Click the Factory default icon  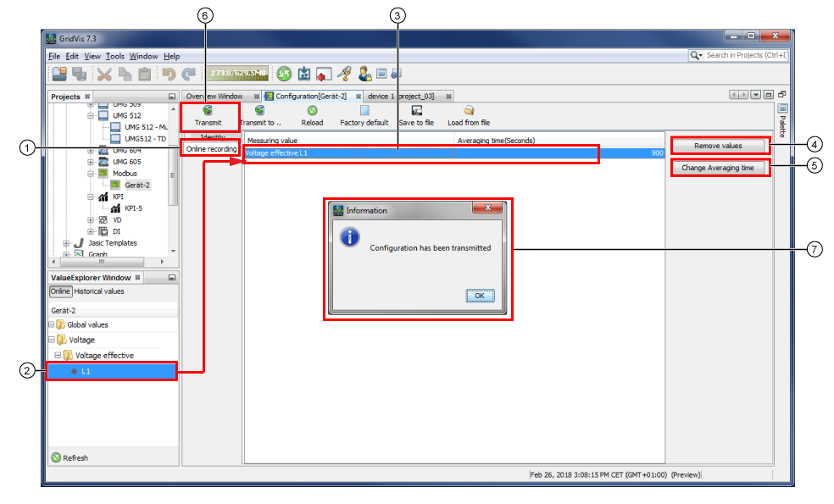click(x=364, y=110)
